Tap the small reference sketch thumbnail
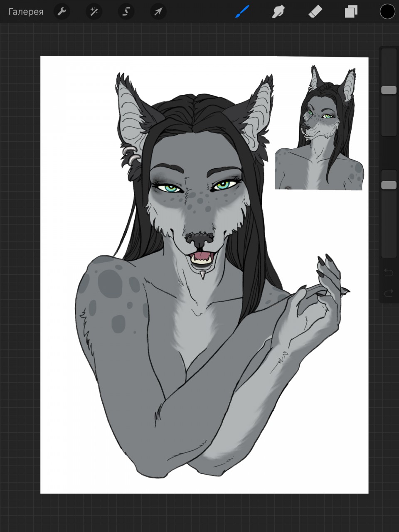 coord(319,127)
